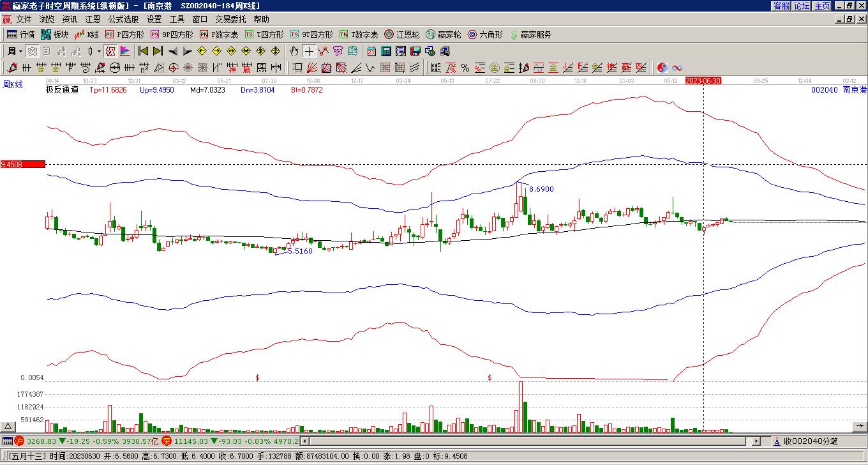Toggle the crosshair cursor tool
The image size is (868, 465).
(309, 51)
